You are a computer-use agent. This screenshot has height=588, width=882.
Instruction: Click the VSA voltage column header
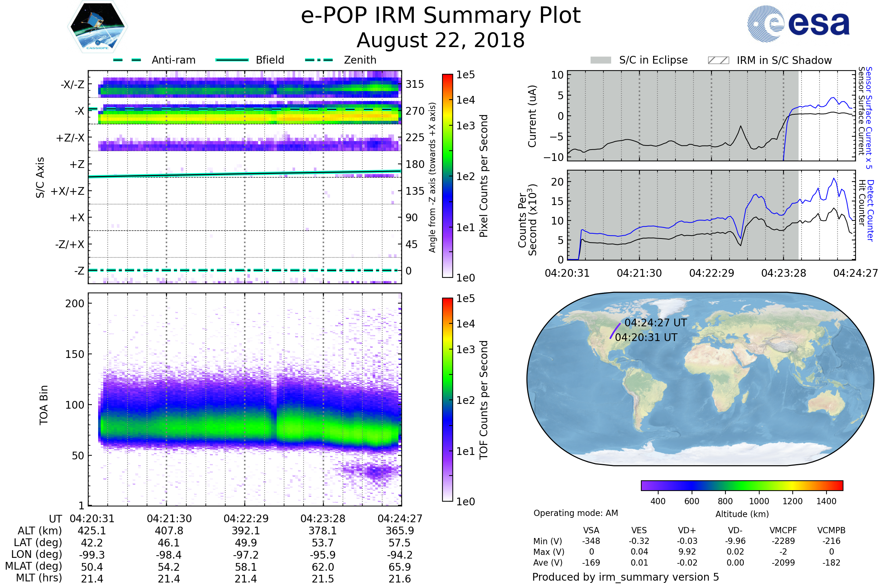[591, 531]
